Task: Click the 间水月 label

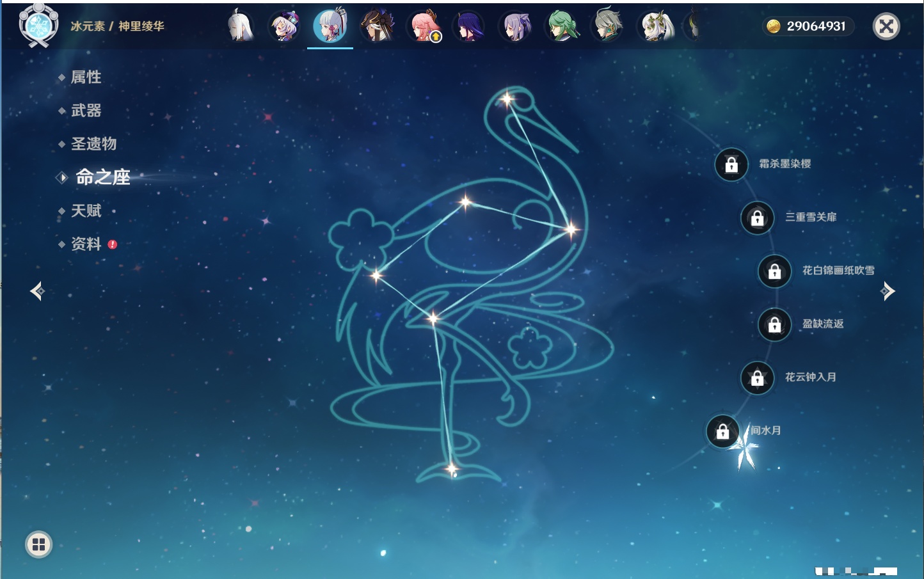Action: click(766, 431)
